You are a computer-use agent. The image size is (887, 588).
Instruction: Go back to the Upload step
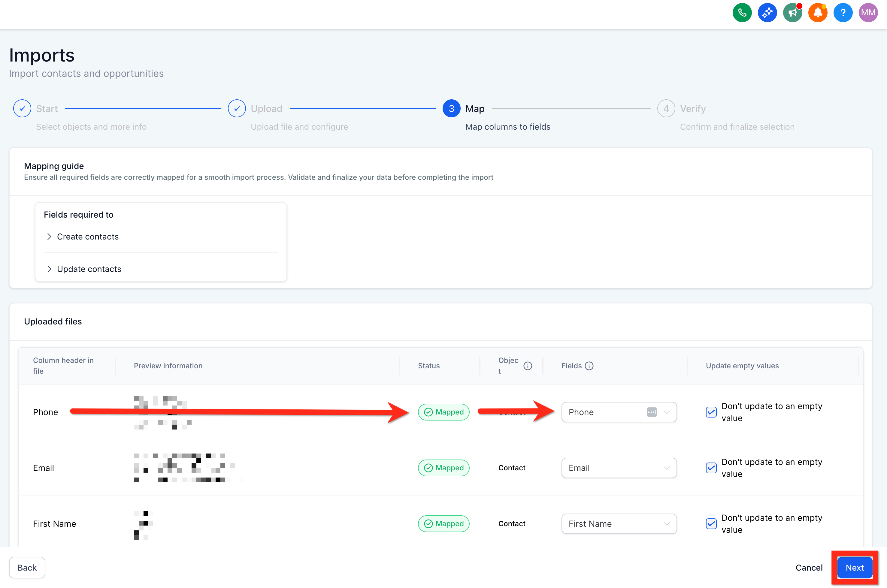pyautogui.click(x=237, y=108)
